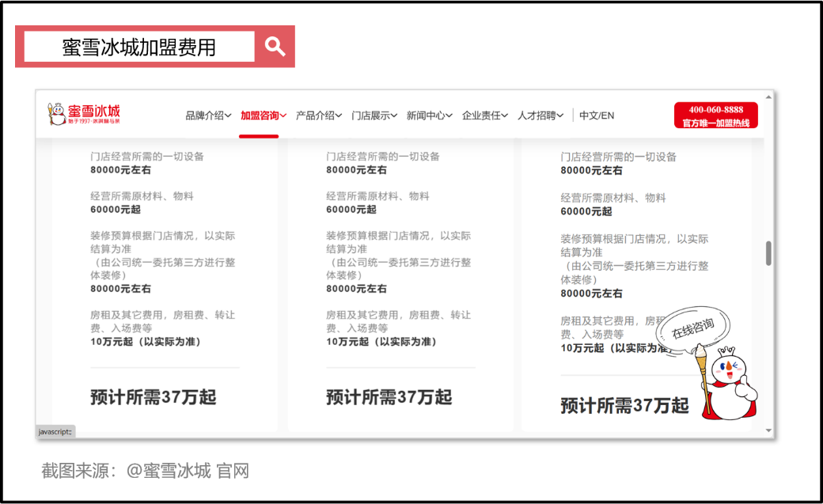The image size is (823, 504).
Task: Select the left card's 预计所需37万起 total
Action: pos(154,396)
